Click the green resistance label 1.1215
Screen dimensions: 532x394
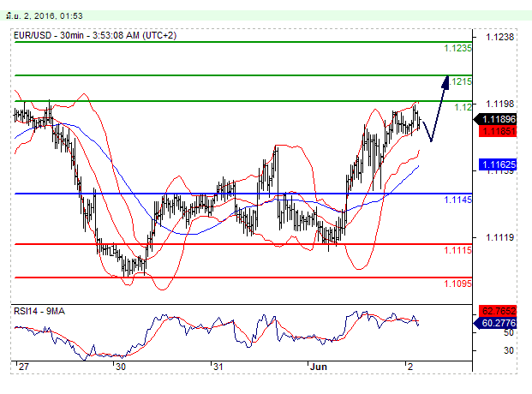(460, 81)
